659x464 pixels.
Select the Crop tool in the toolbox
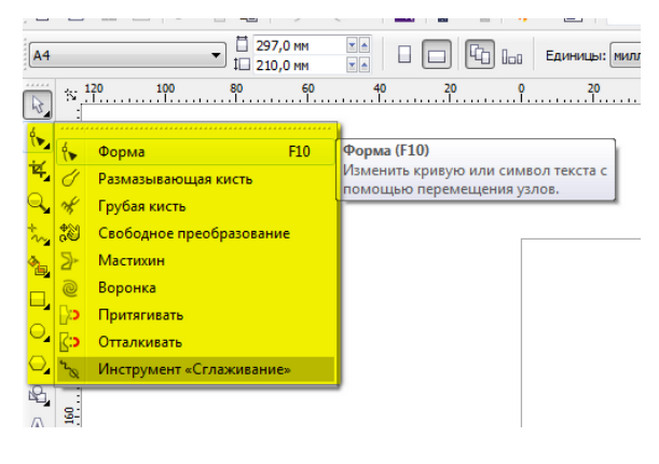[x=39, y=170]
